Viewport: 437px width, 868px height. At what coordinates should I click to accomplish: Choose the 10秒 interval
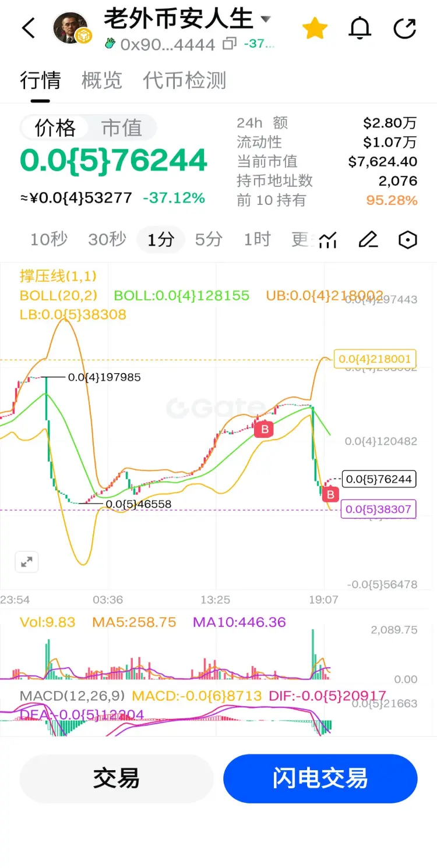(x=49, y=239)
